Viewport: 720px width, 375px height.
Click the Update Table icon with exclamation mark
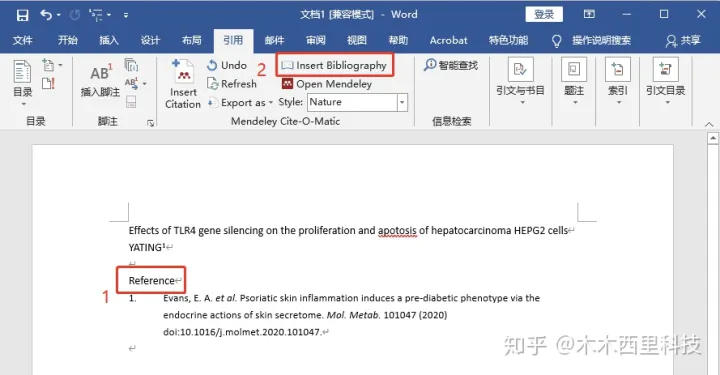[48, 83]
